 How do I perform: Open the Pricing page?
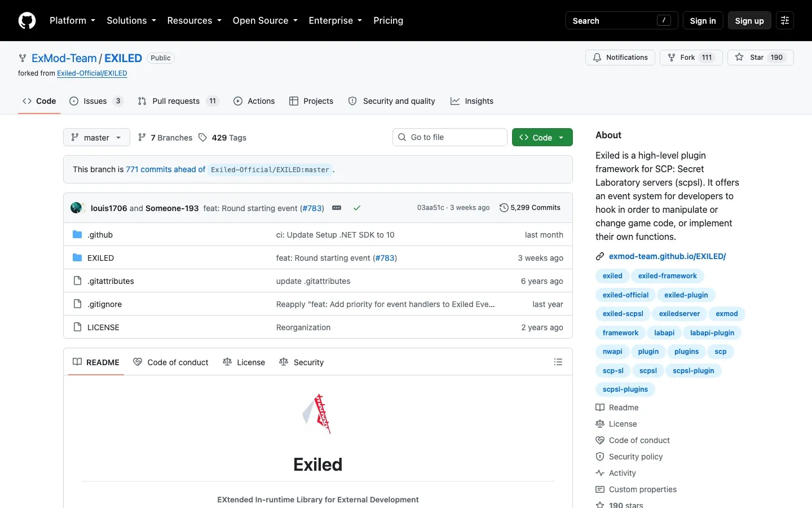pyautogui.click(x=389, y=20)
